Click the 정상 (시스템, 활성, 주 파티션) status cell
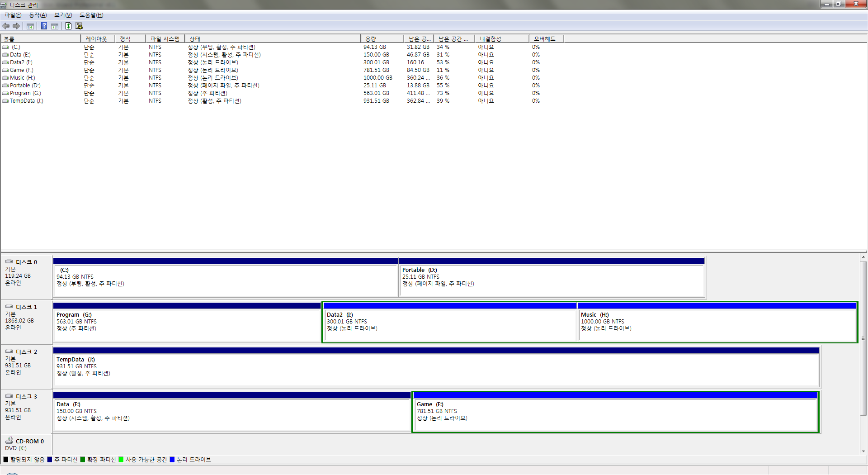Viewport: 868px width, 475px height. pos(224,55)
